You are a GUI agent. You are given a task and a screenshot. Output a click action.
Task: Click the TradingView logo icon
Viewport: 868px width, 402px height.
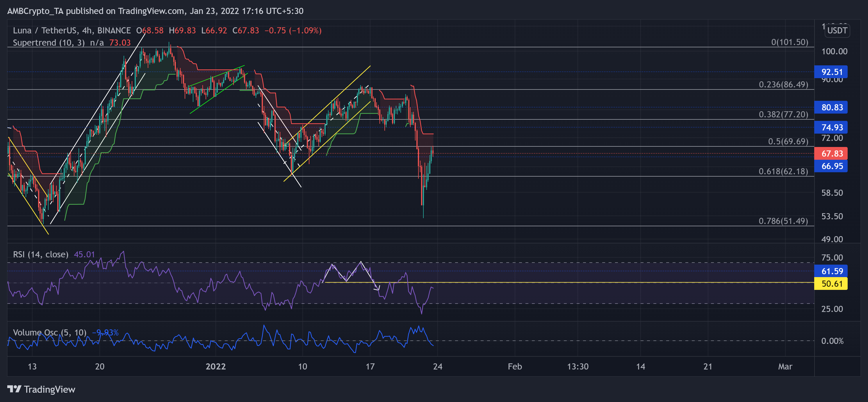pyautogui.click(x=14, y=389)
